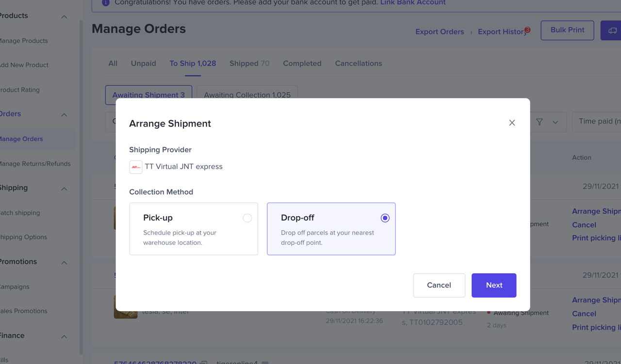Click the TT Virtual JNT express logo
The image size is (621, 364).
[x=136, y=167]
